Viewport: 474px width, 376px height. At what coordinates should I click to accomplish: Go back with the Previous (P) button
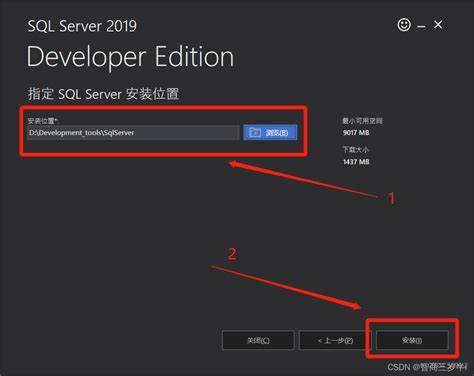coord(335,340)
